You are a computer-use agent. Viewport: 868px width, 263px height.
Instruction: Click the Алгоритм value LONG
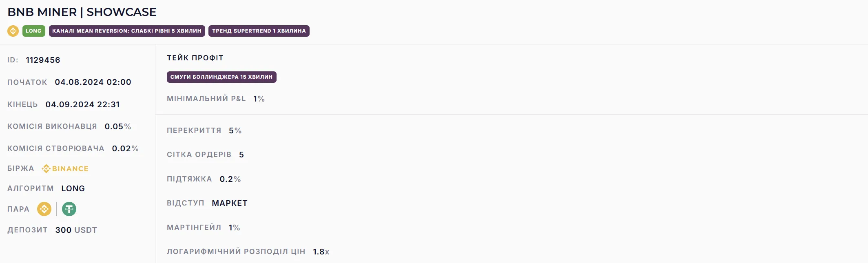pyautogui.click(x=73, y=188)
